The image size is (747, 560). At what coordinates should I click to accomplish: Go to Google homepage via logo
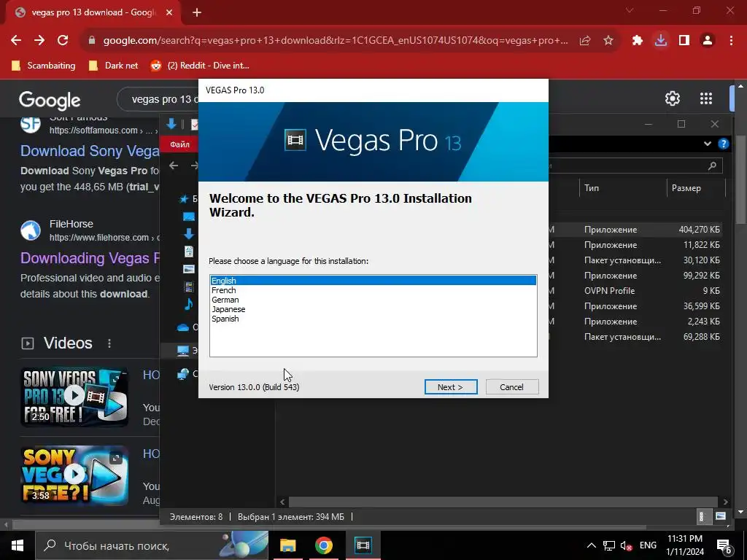(x=50, y=100)
